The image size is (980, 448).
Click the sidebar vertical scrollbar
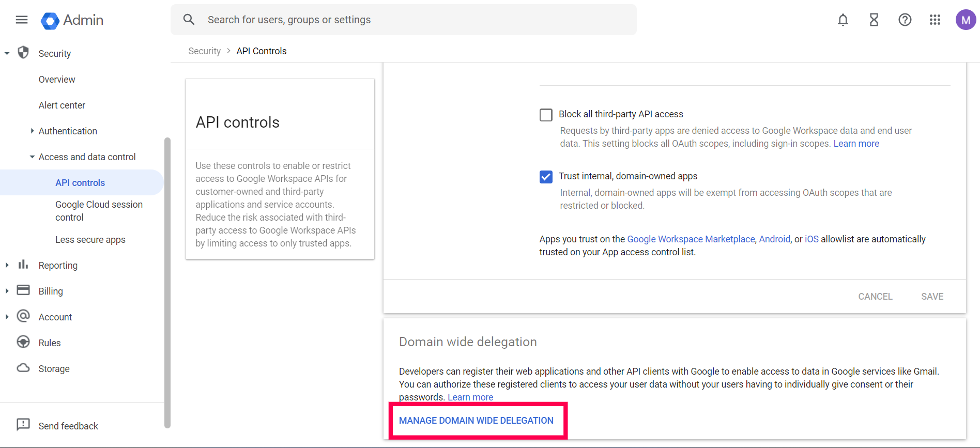click(167, 282)
